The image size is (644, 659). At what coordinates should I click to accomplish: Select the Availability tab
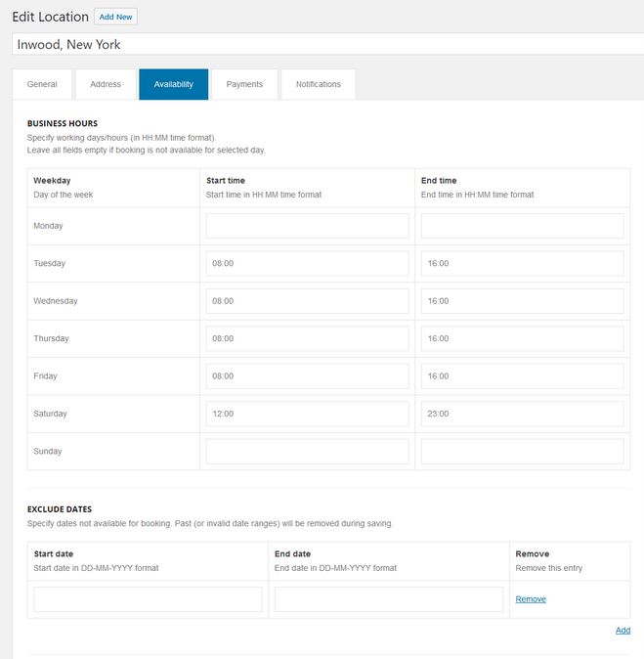tap(174, 84)
